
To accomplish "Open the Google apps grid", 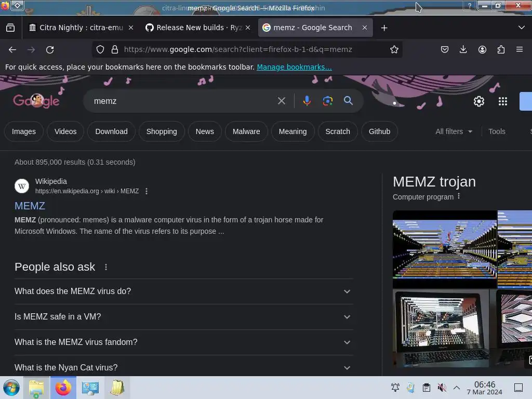I will click(503, 101).
